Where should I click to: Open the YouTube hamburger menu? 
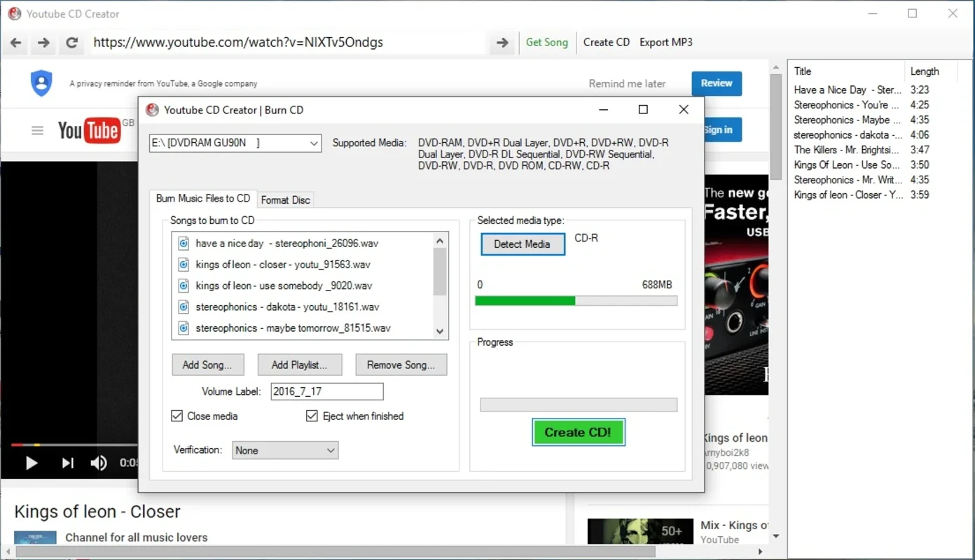tap(37, 130)
